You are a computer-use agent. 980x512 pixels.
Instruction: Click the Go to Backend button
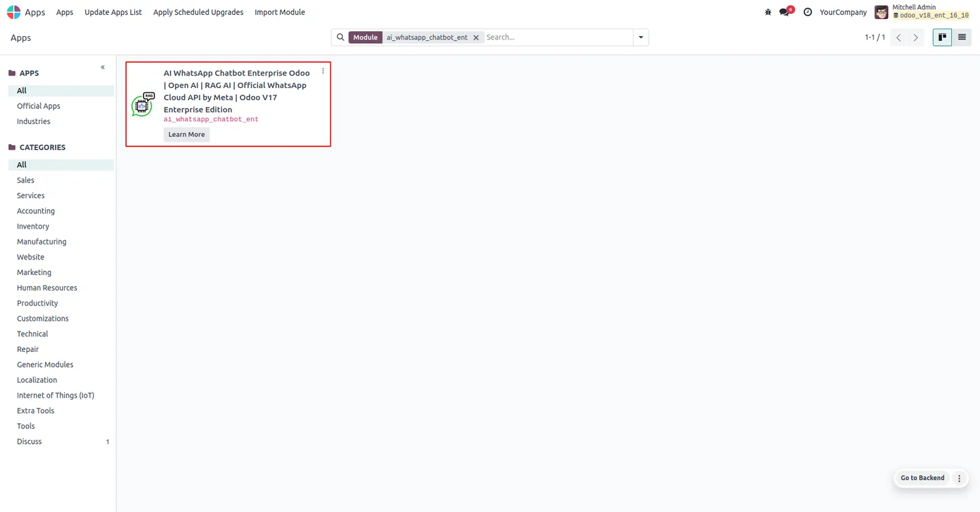(x=922, y=478)
